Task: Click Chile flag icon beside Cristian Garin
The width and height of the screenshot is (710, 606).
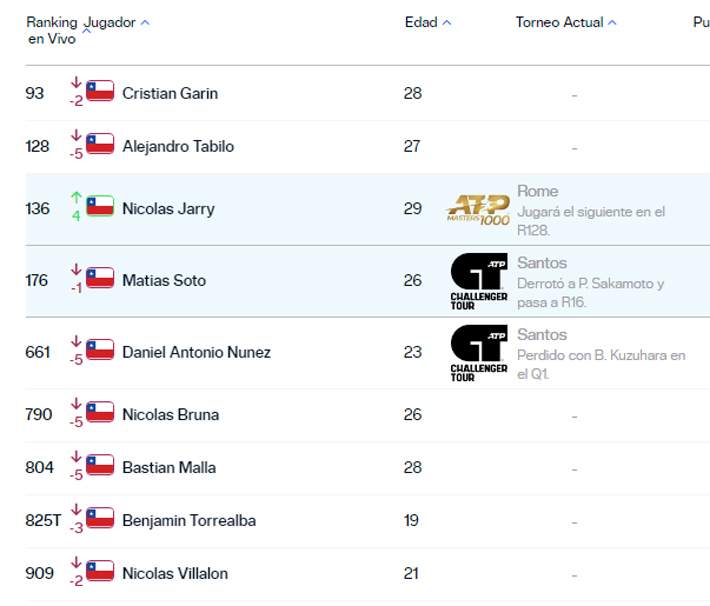Action: pos(100,91)
